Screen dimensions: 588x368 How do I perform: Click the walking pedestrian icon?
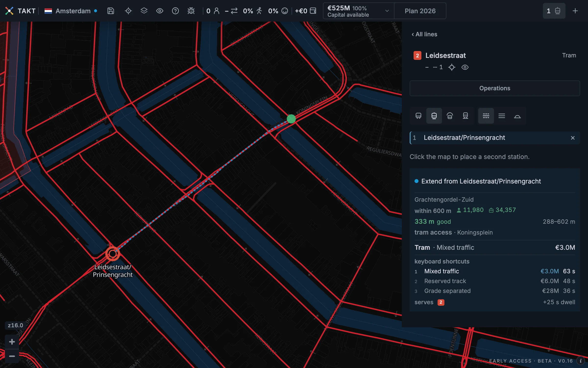click(x=259, y=11)
